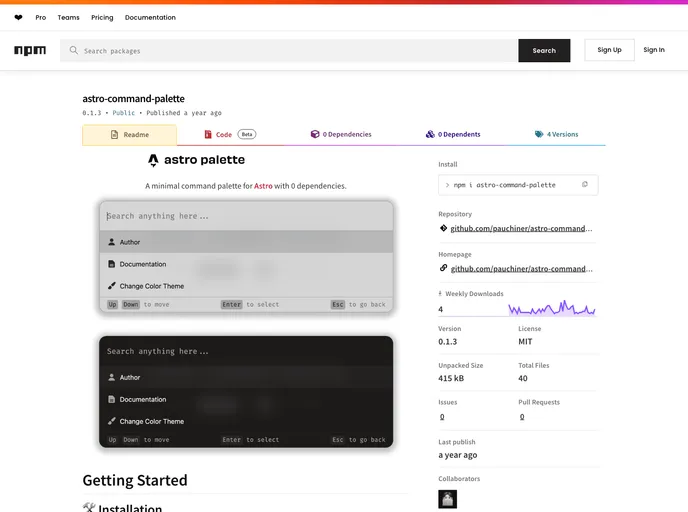Image resolution: width=688 pixels, height=512 pixels.
Task: Click the collaborator avatar thumbnail
Action: [448, 499]
